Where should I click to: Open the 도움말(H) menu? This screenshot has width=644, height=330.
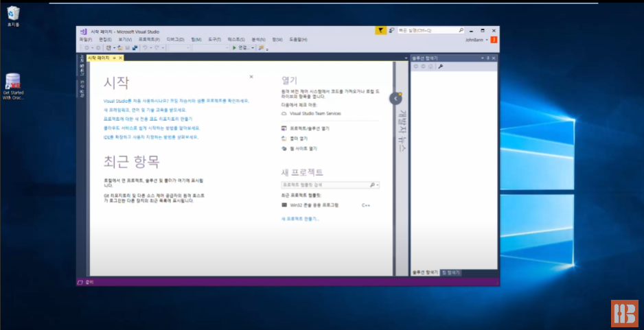298,40
